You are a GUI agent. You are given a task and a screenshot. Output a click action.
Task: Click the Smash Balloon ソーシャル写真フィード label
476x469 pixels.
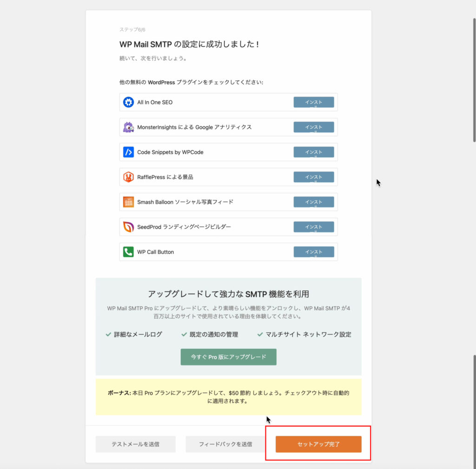[x=185, y=202]
